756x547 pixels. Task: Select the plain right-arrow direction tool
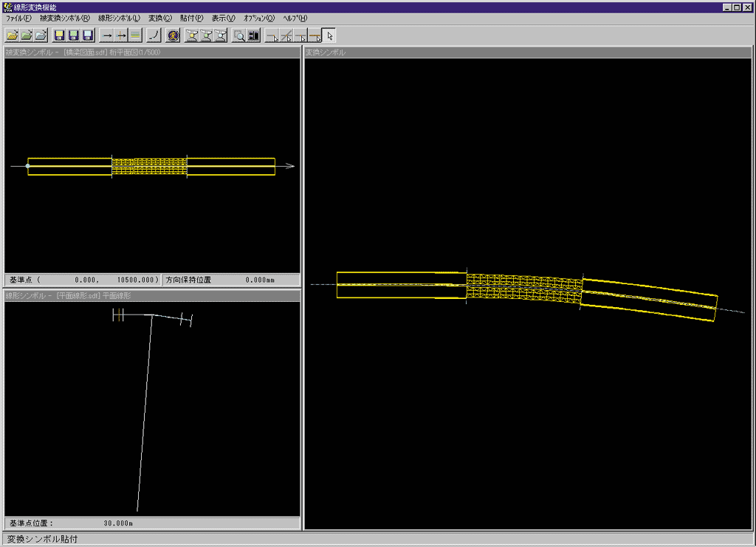pyautogui.click(x=107, y=35)
